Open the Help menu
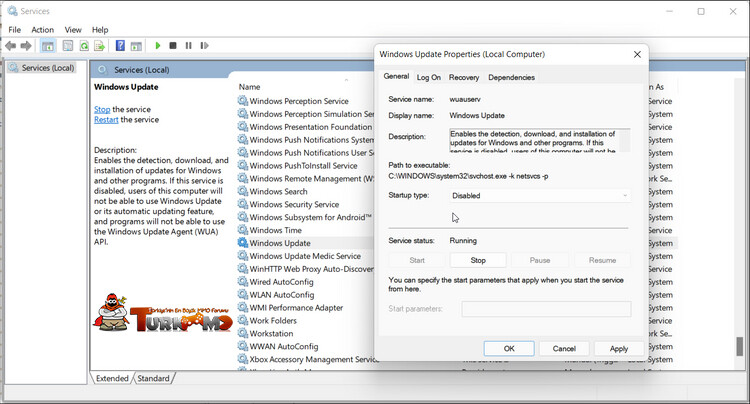 100,30
